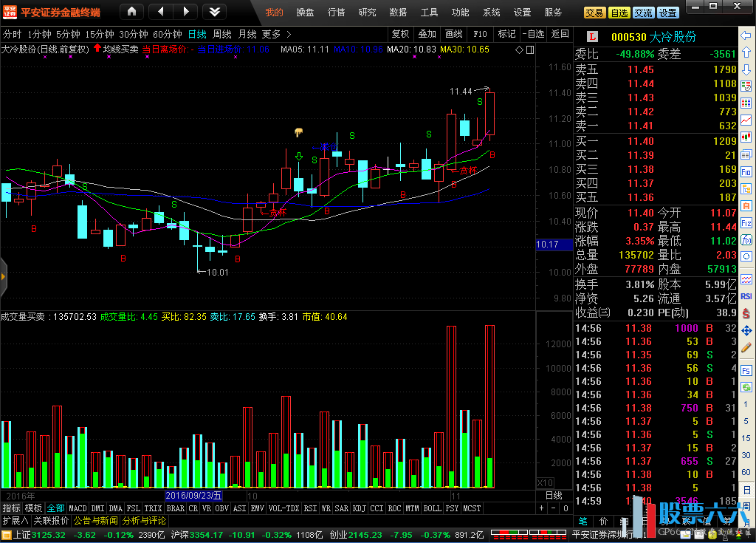Click the 复权 button above the chart
The width and height of the screenshot is (756, 543).
(x=400, y=34)
